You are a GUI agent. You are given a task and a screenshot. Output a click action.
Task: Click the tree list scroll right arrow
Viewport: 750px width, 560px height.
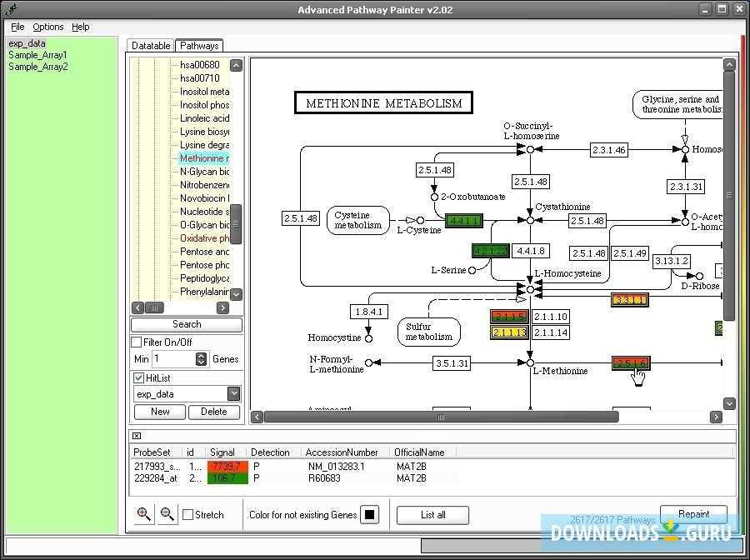pyautogui.click(x=222, y=307)
